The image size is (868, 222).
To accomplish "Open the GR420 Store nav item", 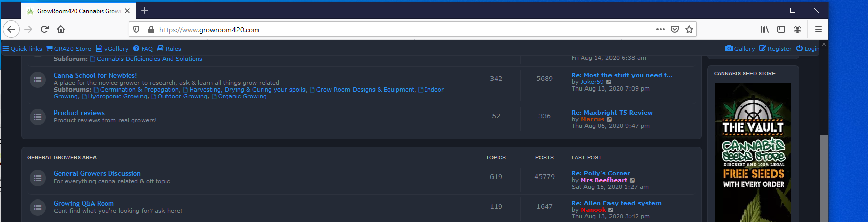I will click(x=68, y=49).
